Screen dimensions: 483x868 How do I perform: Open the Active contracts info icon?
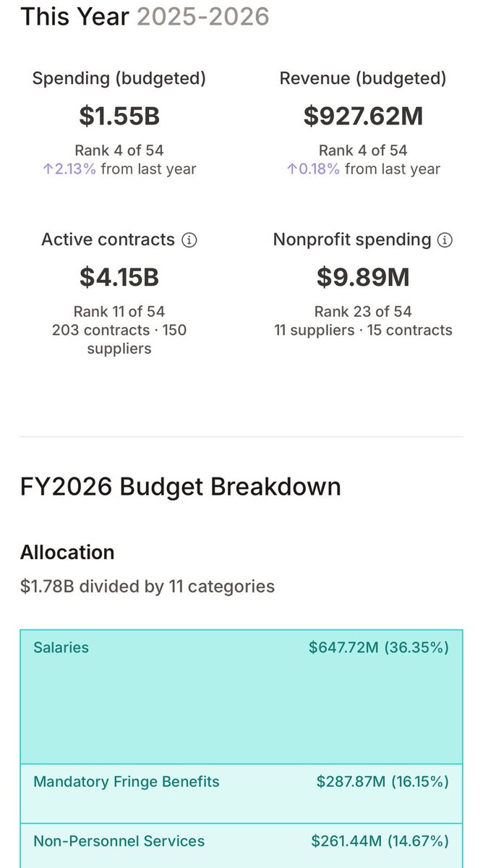pyautogui.click(x=189, y=240)
